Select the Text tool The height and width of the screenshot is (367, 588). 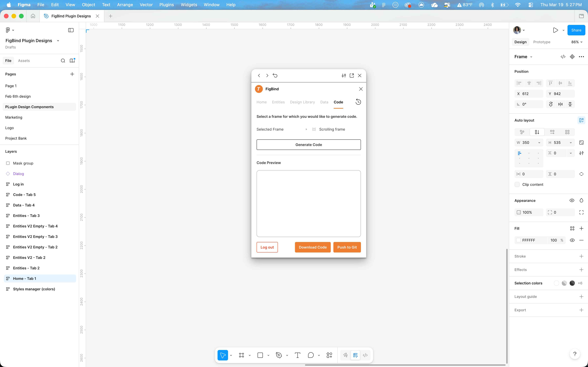[297, 355]
